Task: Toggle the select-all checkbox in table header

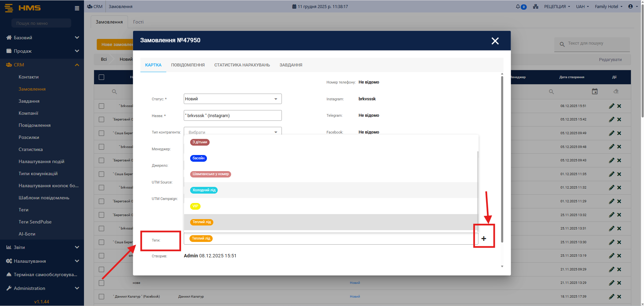Action: [101, 77]
